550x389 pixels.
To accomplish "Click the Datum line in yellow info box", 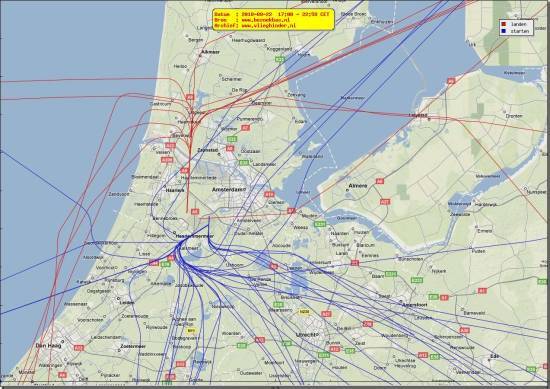I will pyautogui.click(x=272, y=14).
